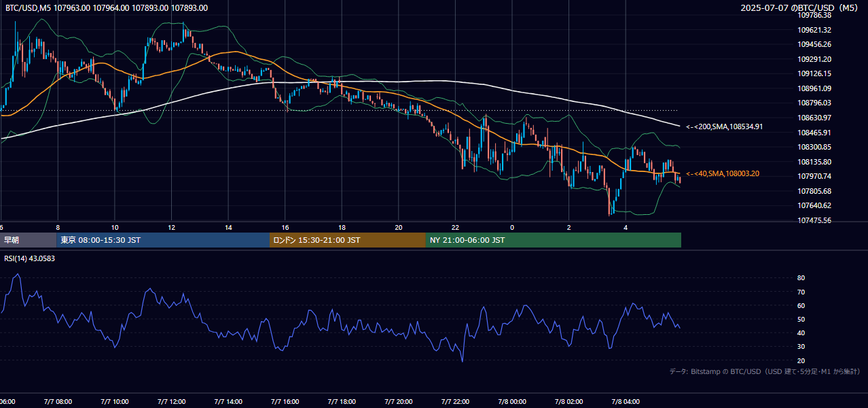Click bottom time label 7/7 12:00
Viewport: 868px width, 408px height.
click(x=172, y=402)
